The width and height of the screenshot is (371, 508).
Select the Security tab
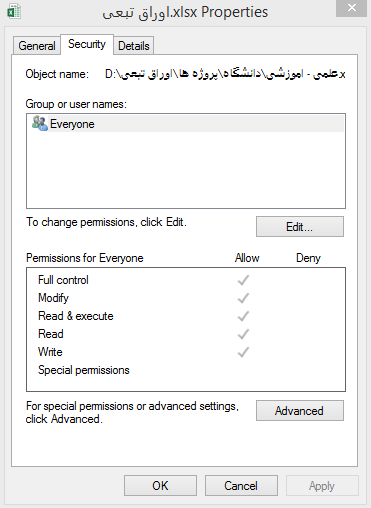[x=87, y=44]
